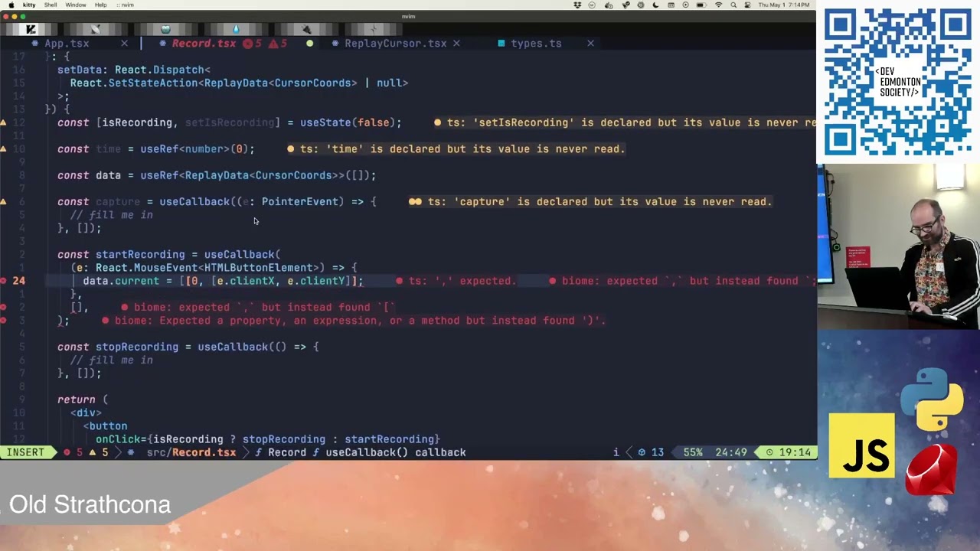
Task: Open the Window menu
Action: 76,5
